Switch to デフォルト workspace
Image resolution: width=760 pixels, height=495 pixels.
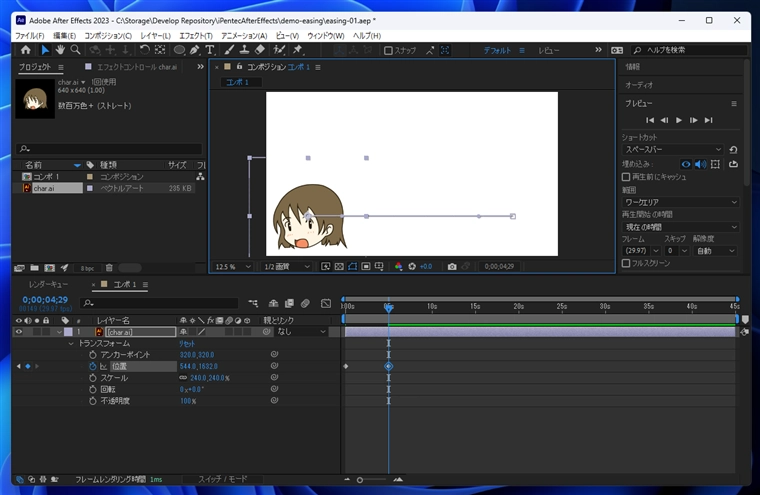(x=497, y=50)
